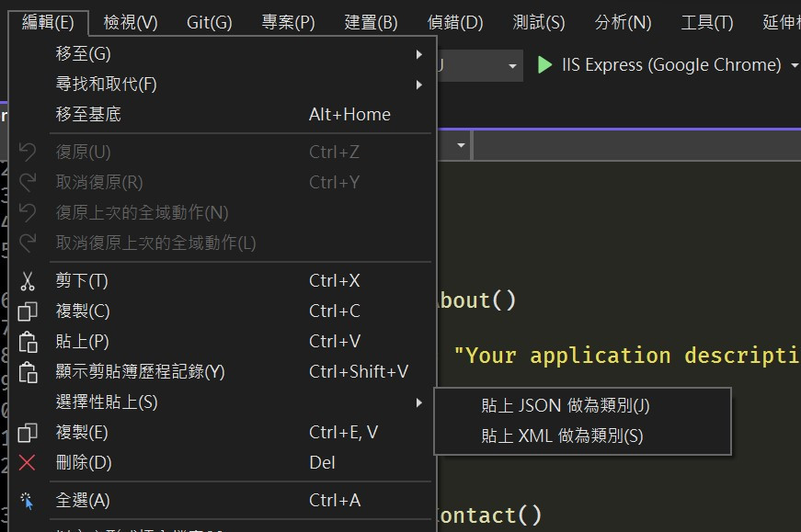
Task: Click the 貼上(P) clipboard icon
Action: [x=28, y=342]
